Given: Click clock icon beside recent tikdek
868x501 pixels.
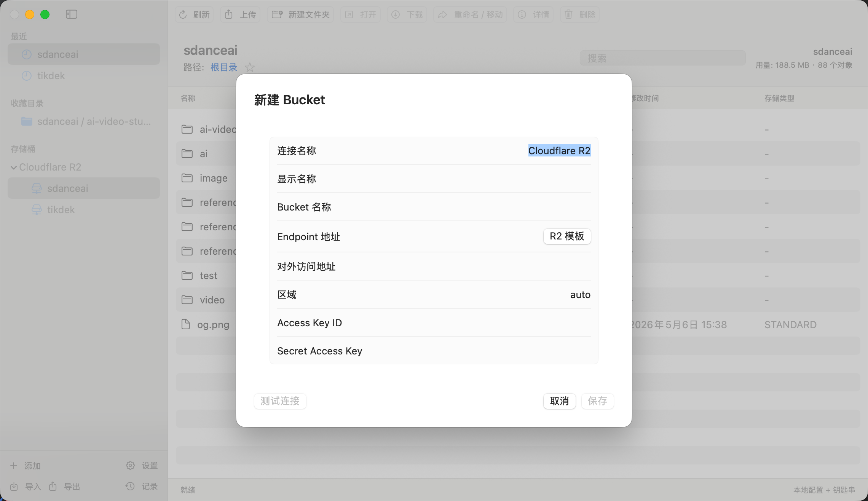Looking at the screenshot, I should (x=27, y=76).
